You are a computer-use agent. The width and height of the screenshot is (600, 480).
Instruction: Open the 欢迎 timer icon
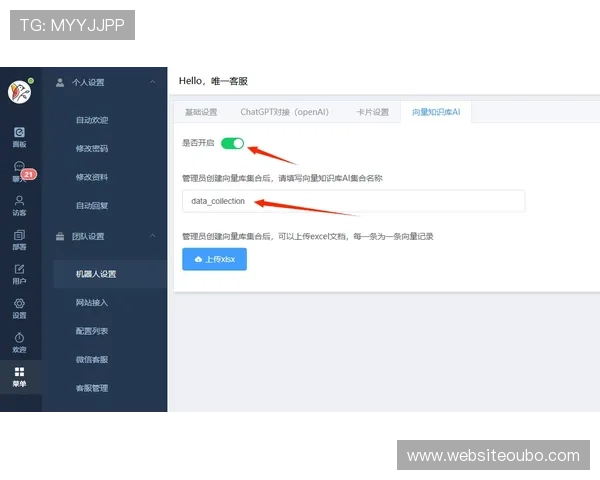point(20,343)
